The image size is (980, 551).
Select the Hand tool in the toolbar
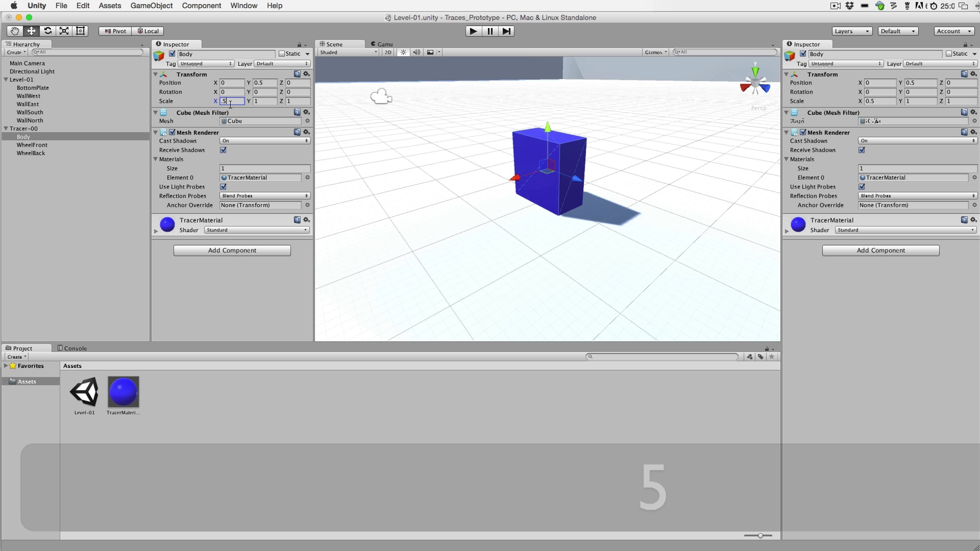click(15, 31)
